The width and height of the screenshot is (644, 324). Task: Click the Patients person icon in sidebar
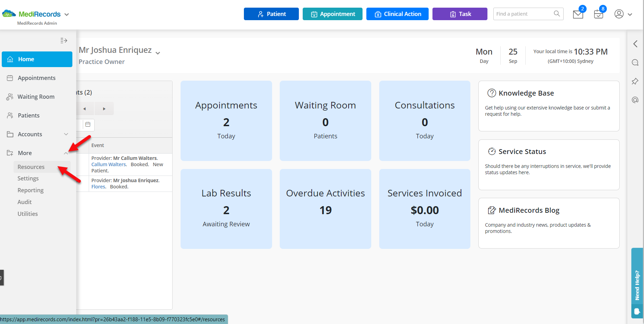click(x=10, y=115)
